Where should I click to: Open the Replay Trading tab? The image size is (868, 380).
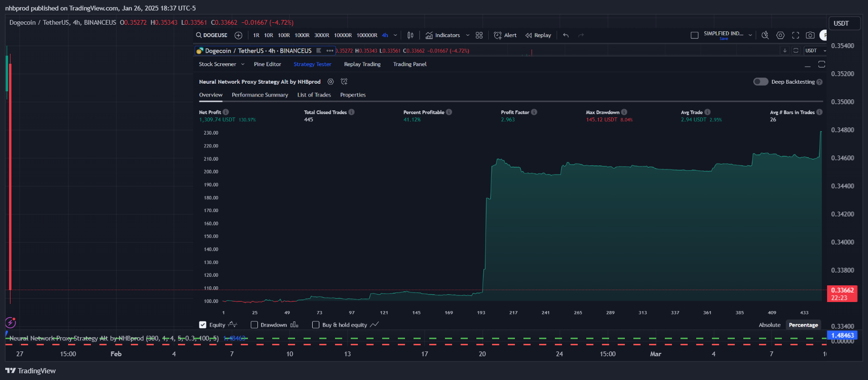tap(362, 64)
